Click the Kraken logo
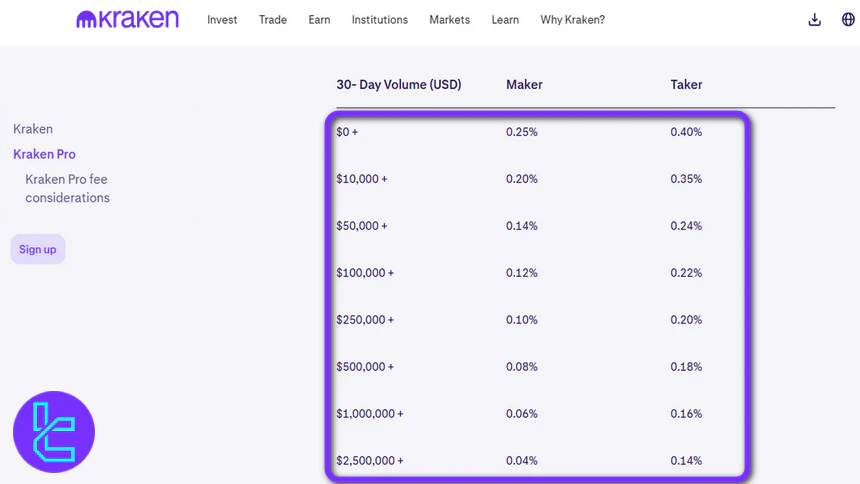 (x=127, y=19)
